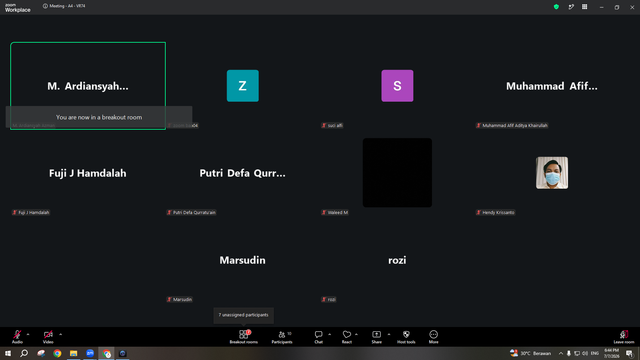Screen dimensions: 640x360
Task: Click the 'Putri Defa Qurratu'ain' name label
Action: point(191,212)
